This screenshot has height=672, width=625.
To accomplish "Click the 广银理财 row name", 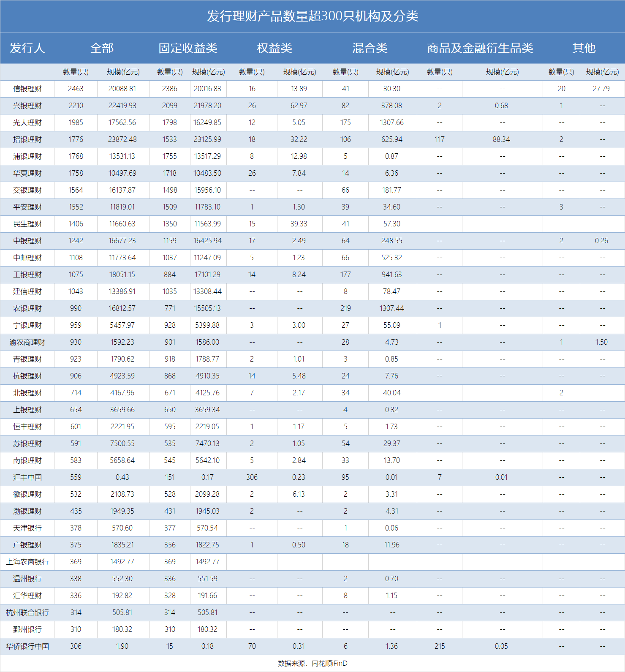I will 27,545.
